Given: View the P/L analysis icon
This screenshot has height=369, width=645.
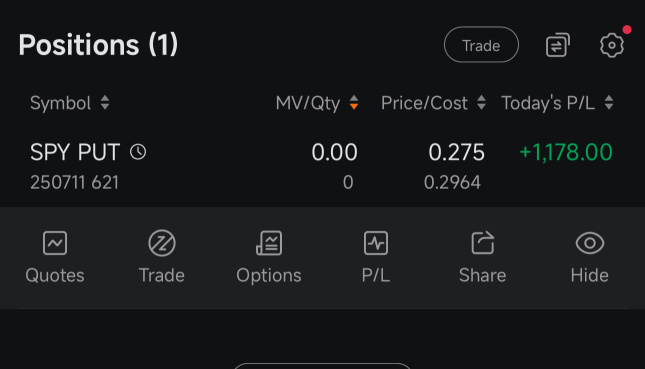Looking at the screenshot, I should 376,243.
